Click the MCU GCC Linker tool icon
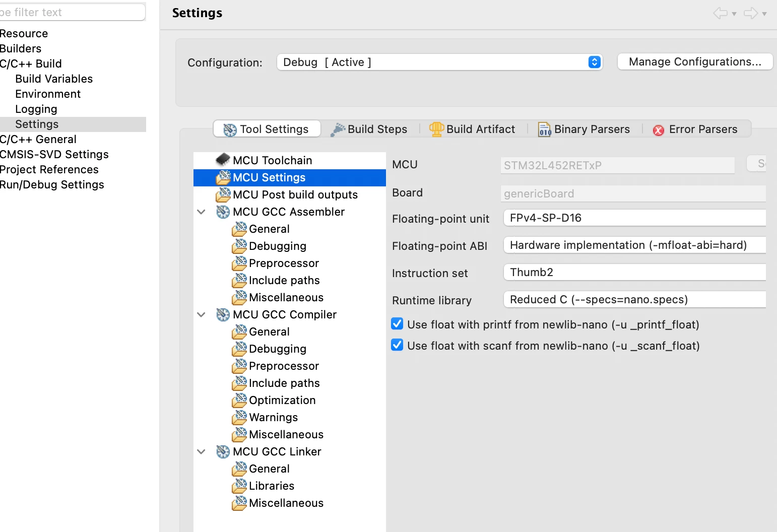The width and height of the screenshot is (777, 532). click(x=223, y=451)
